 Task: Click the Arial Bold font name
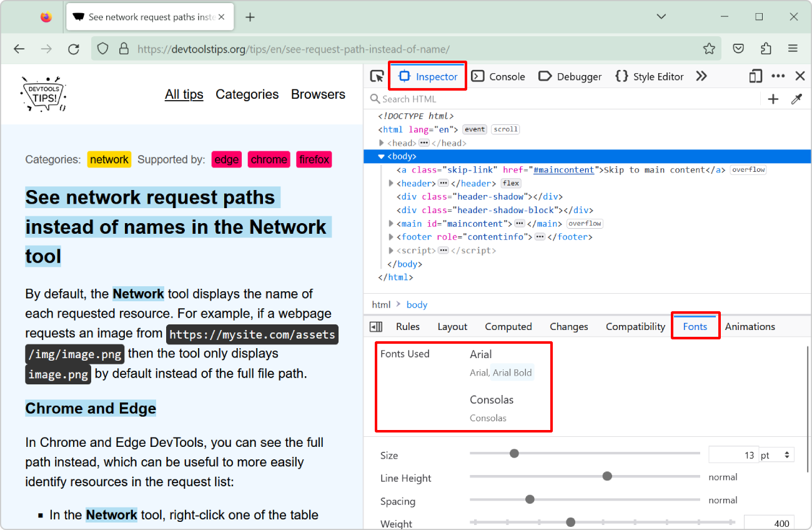[x=512, y=372]
